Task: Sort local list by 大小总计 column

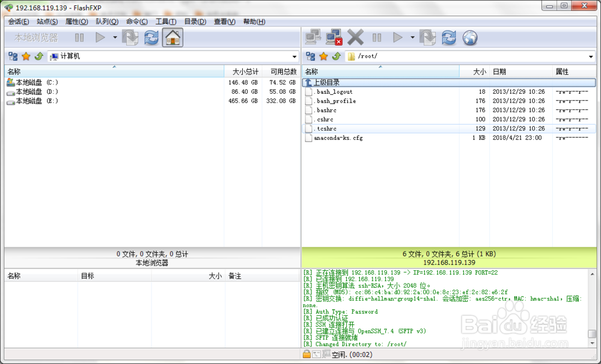Action: 243,71
